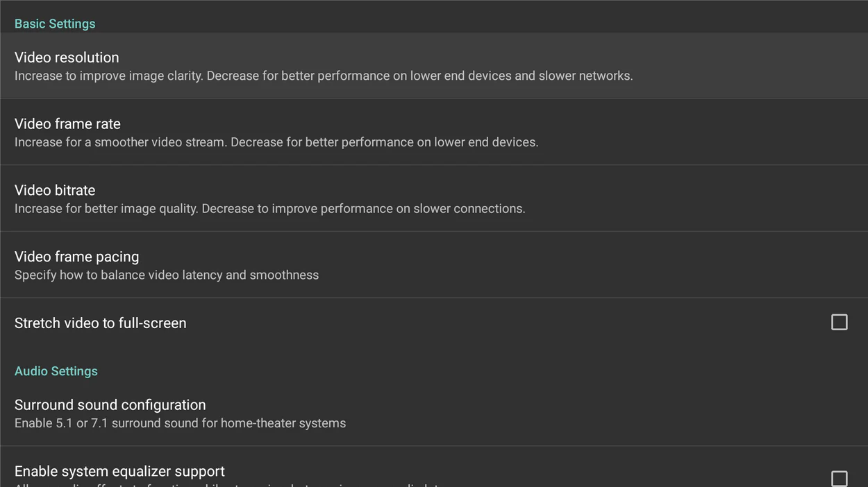Open the Video frame rate setting

pyautogui.click(x=434, y=132)
